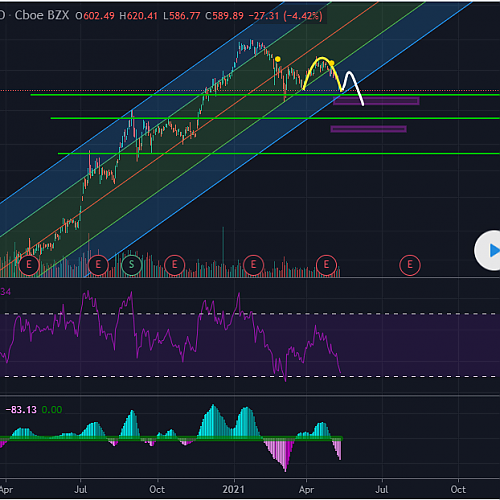Open the green S split marker
500x500 pixels.
pyautogui.click(x=131, y=265)
